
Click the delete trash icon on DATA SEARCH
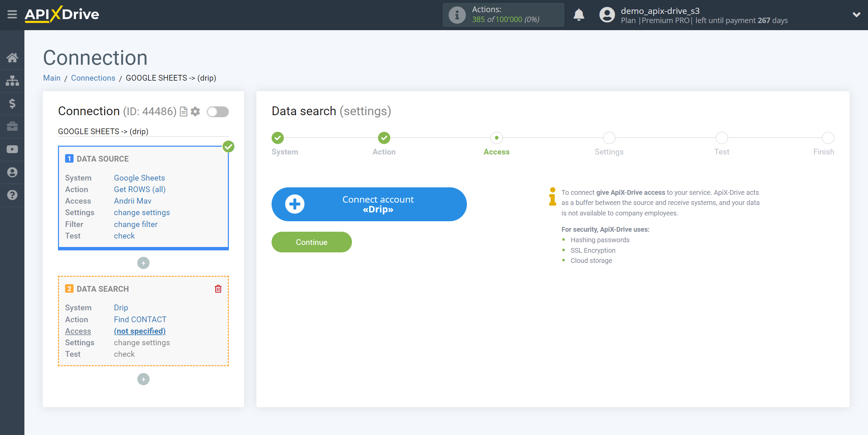point(218,289)
